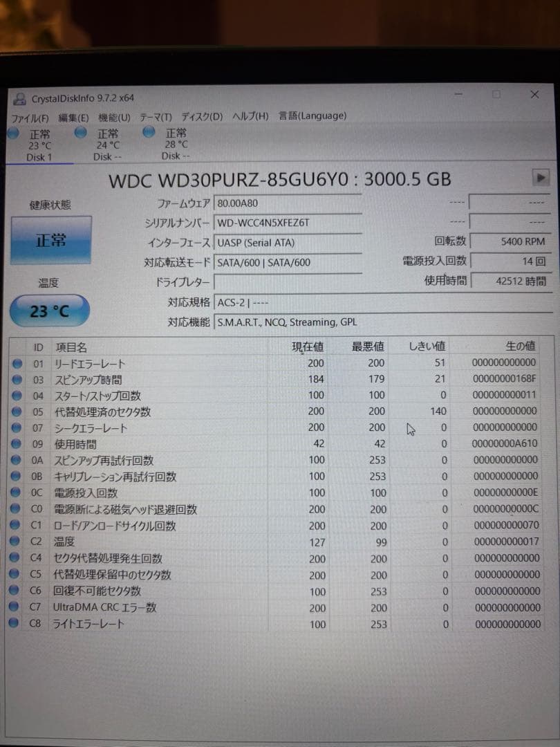Select the Disk 1 tab at 23 °C
The height and width of the screenshot is (747, 560).
(x=39, y=145)
